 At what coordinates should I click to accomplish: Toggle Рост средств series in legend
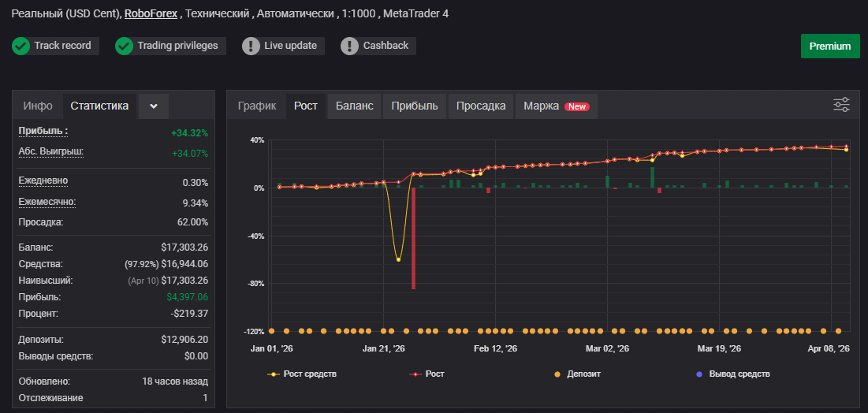coord(302,374)
